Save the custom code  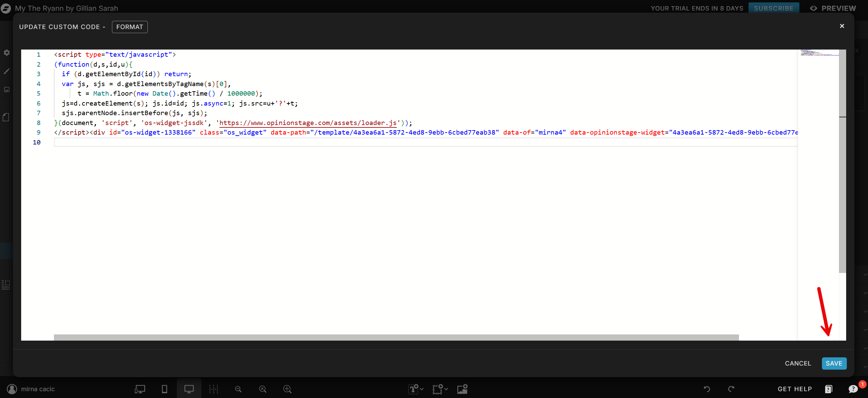pyautogui.click(x=834, y=363)
